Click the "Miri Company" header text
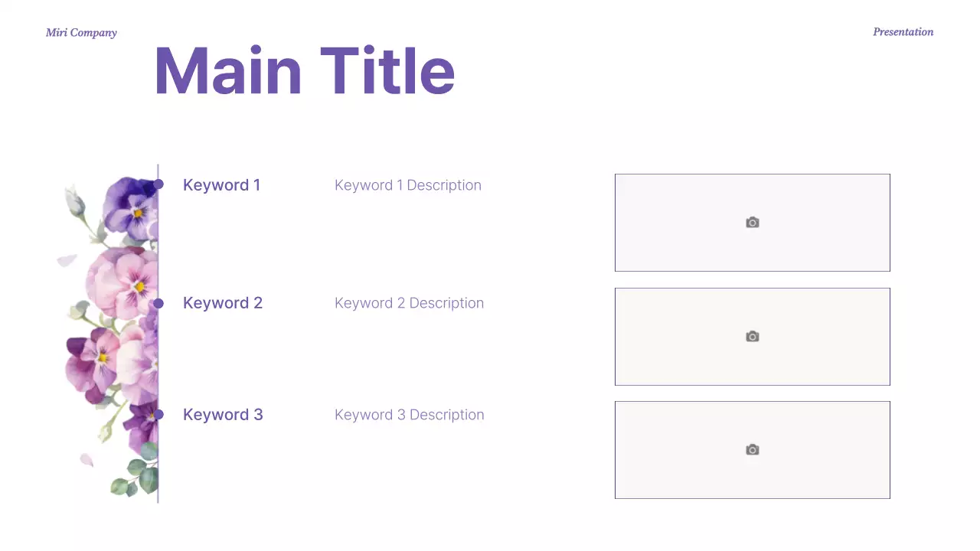The height and width of the screenshot is (551, 980). coord(81,33)
